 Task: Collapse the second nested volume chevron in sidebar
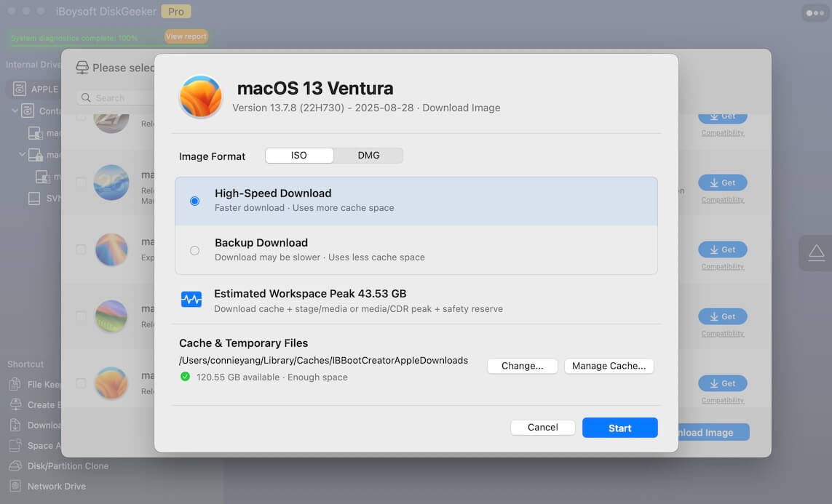coord(23,154)
